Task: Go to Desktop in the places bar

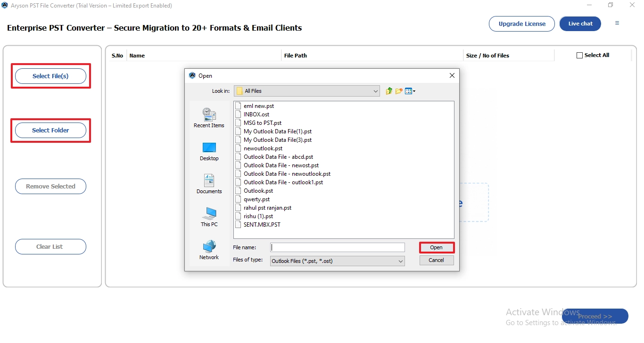Action: [x=209, y=152]
